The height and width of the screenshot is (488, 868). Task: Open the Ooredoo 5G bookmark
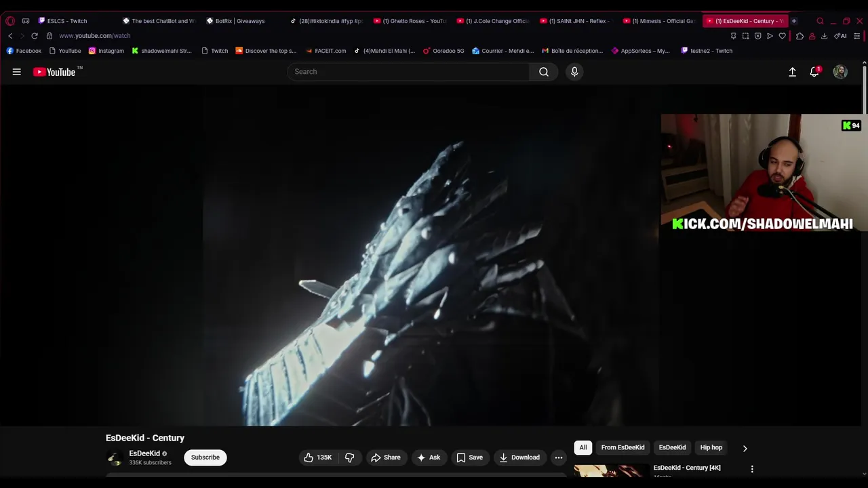[443, 51]
